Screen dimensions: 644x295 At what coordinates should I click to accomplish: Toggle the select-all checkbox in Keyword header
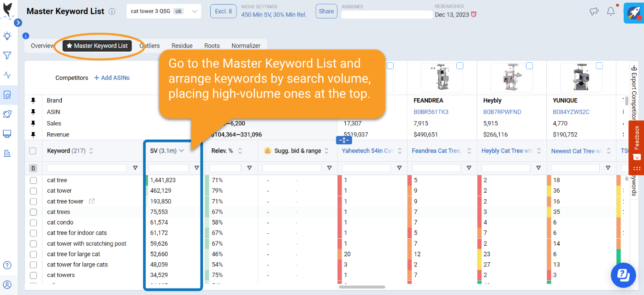pyautogui.click(x=33, y=151)
